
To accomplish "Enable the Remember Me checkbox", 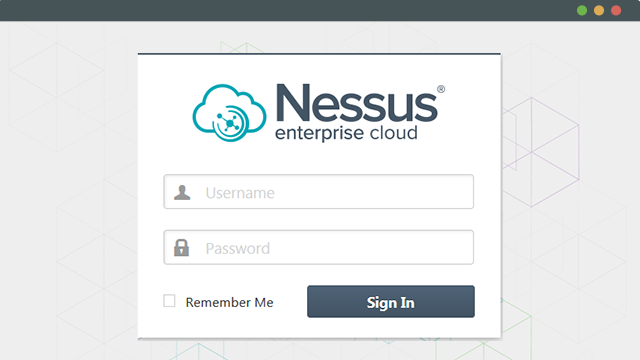I will pos(169,301).
